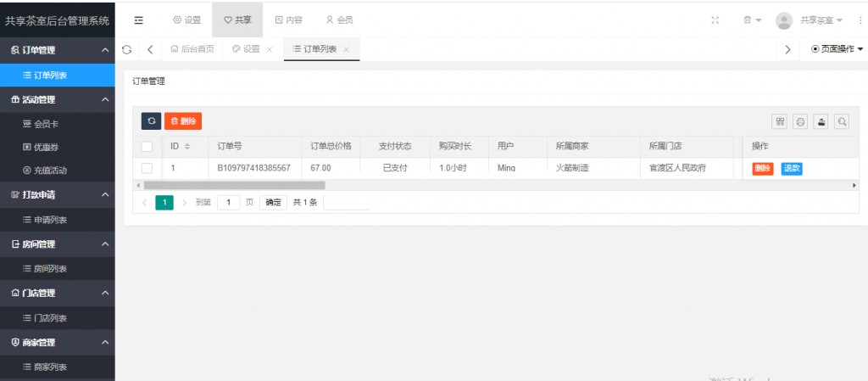
Task: Click the dark refresh table button
Action: (x=151, y=120)
